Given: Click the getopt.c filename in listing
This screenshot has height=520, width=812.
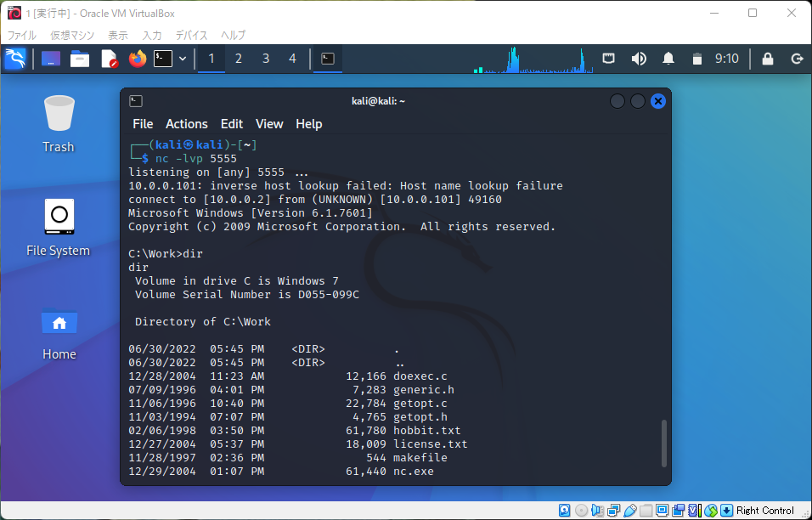Looking at the screenshot, I should pos(420,403).
